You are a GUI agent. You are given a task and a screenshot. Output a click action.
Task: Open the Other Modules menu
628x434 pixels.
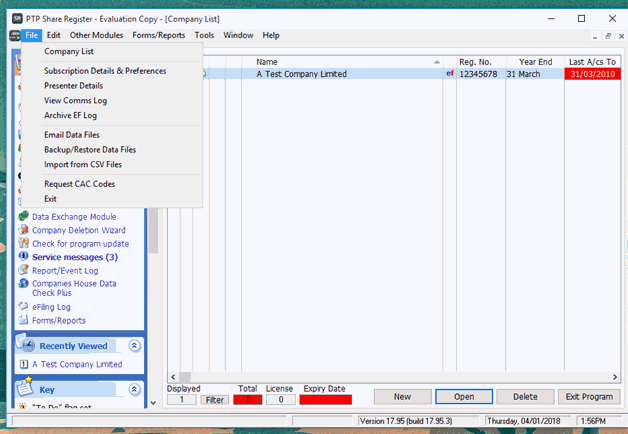pos(96,35)
